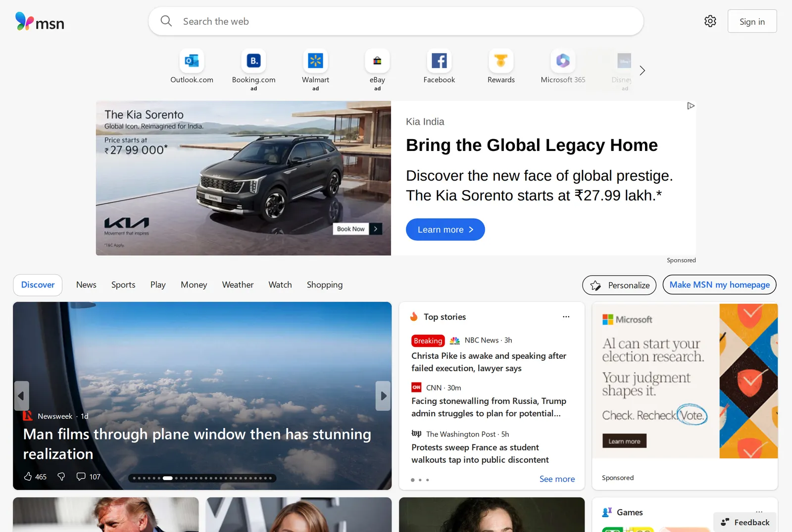Click the Search the web field

tap(396, 21)
